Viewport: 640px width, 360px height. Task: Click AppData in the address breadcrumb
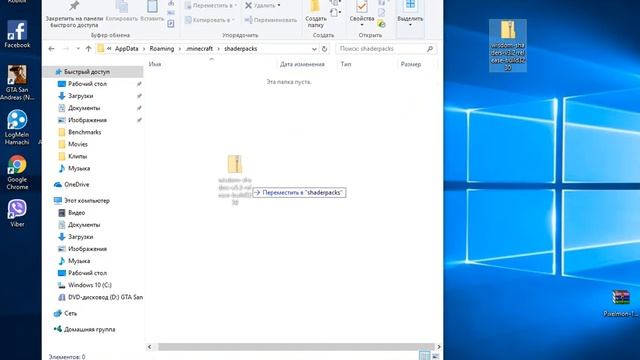coord(127,49)
